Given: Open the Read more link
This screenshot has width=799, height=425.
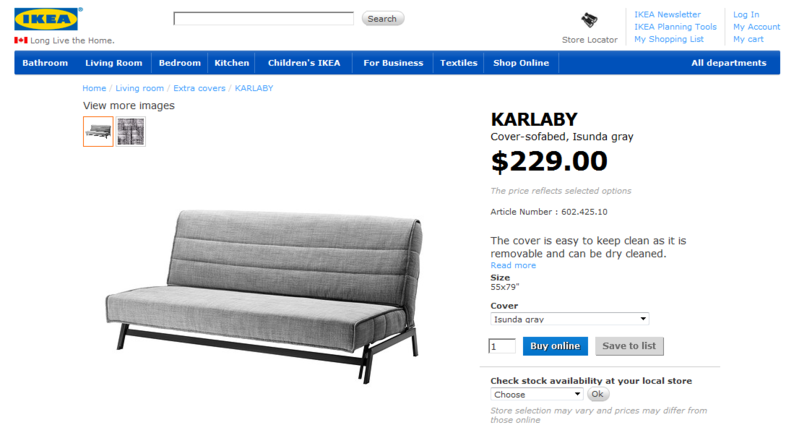Looking at the screenshot, I should point(513,265).
